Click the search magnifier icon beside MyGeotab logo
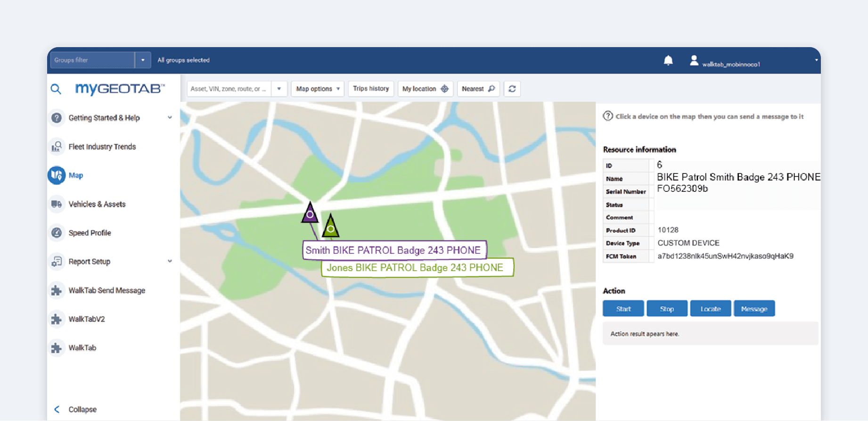The height and width of the screenshot is (421, 868). [56, 89]
